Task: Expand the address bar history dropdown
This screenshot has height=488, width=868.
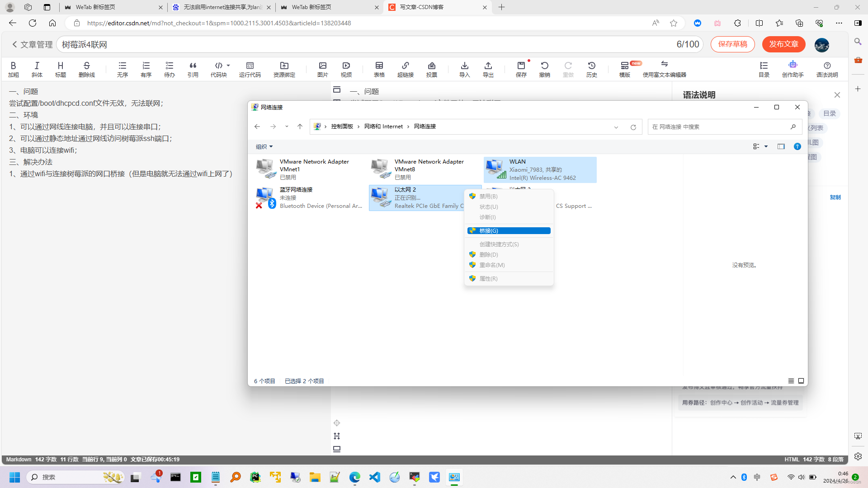Action: [616, 127]
